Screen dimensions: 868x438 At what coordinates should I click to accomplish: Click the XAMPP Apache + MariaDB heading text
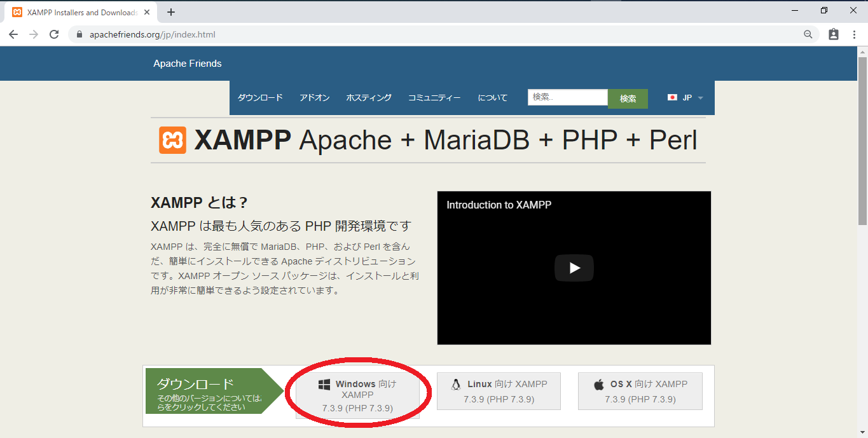tap(446, 140)
